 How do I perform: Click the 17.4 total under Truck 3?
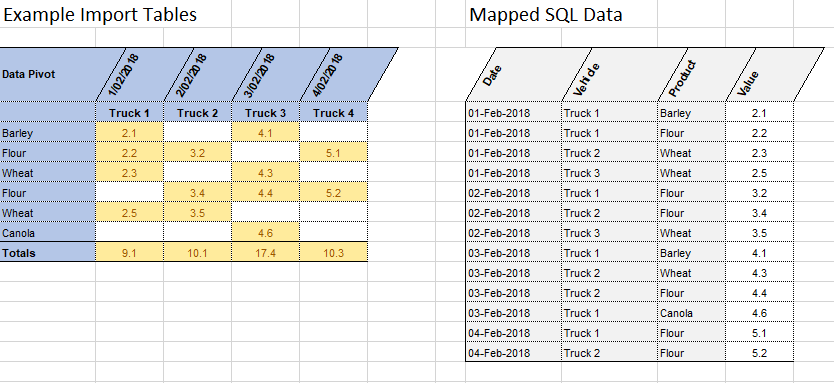point(265,253)
